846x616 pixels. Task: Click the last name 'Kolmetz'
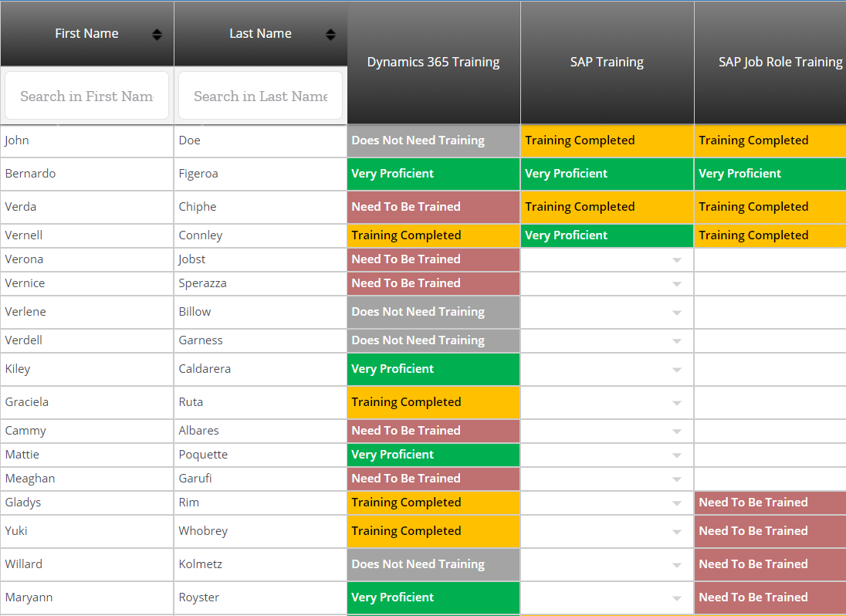[x=200, y=564]
